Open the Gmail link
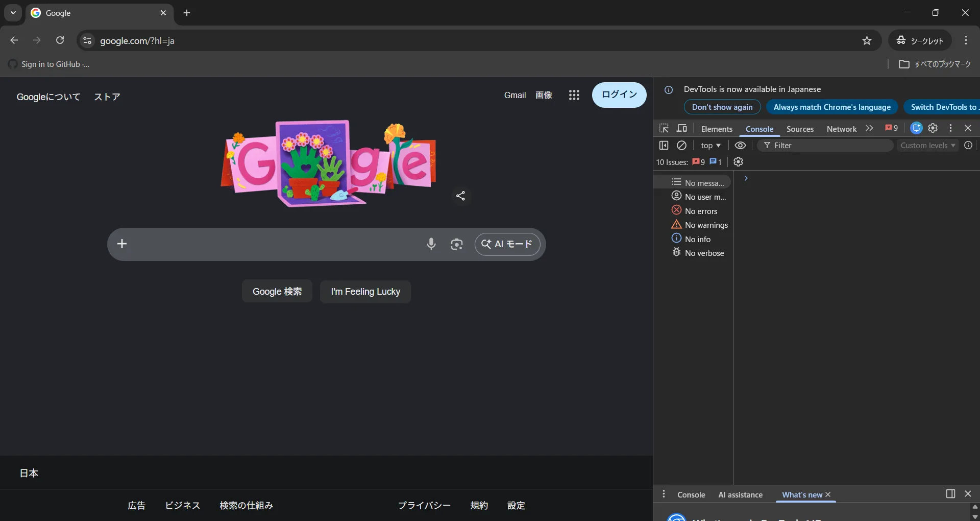Image resolution: width=980 pixels, height=521 pixels. tap(515, 95)
